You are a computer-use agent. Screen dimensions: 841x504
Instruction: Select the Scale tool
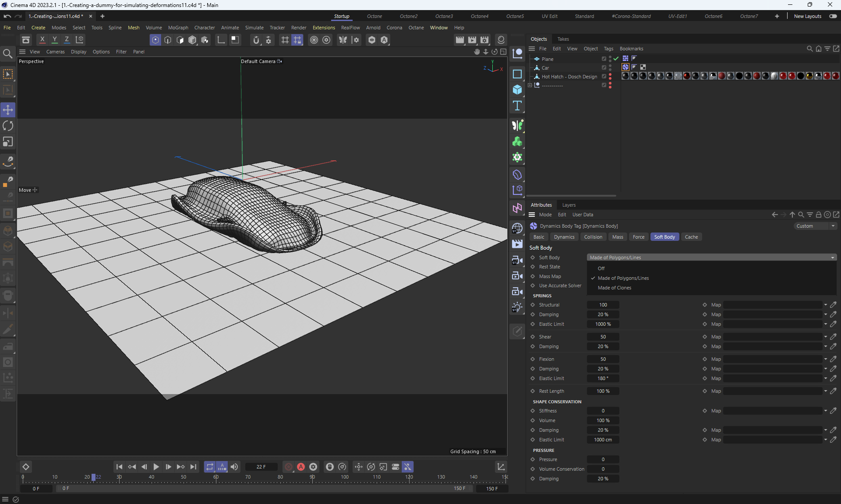click(8, 142)
